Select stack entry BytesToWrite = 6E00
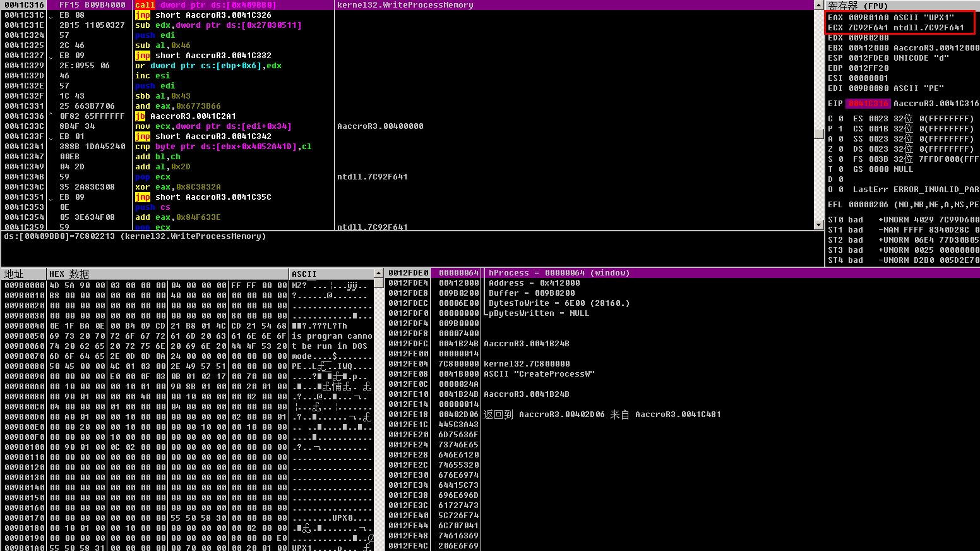The width and height of the screenshot is (980, 551). [x=683, y=303]
